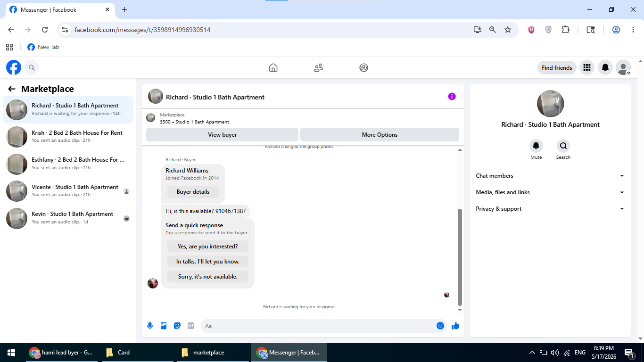Open the Richard Studio 1 Bath Apartment chat

68,110
